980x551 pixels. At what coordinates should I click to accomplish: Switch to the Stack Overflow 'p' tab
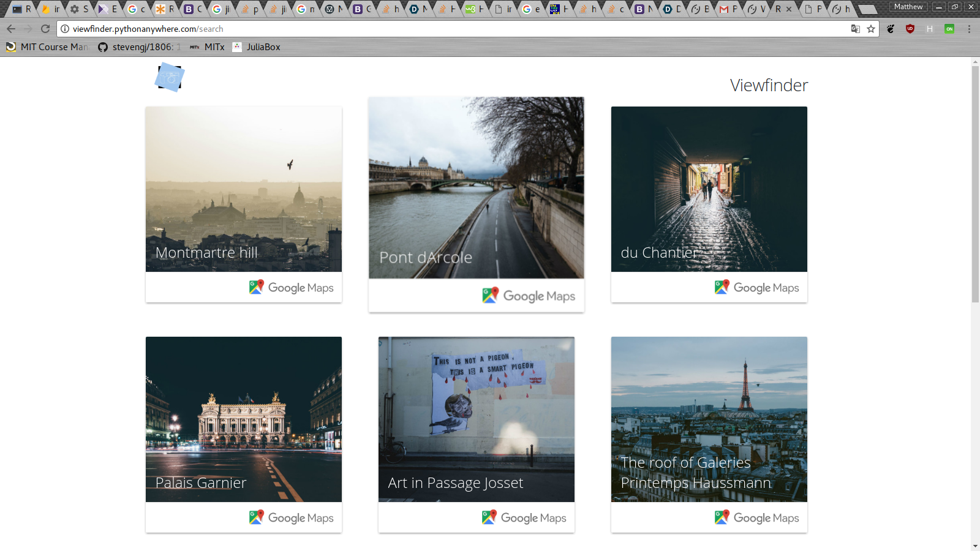pyautogui.click(x=249, y=9)
